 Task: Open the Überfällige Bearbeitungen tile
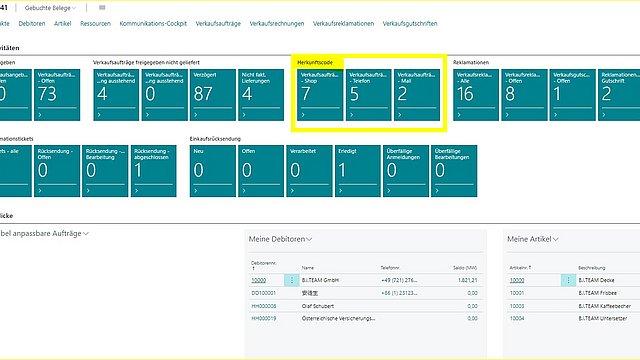(x=454, y=171)
